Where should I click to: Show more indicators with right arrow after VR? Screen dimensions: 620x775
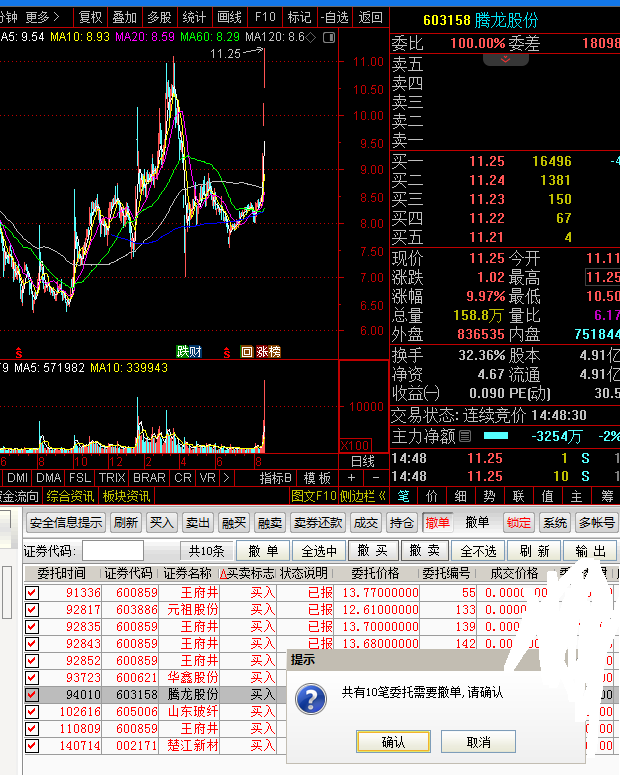pyautogui.click(x=226, y=478)
